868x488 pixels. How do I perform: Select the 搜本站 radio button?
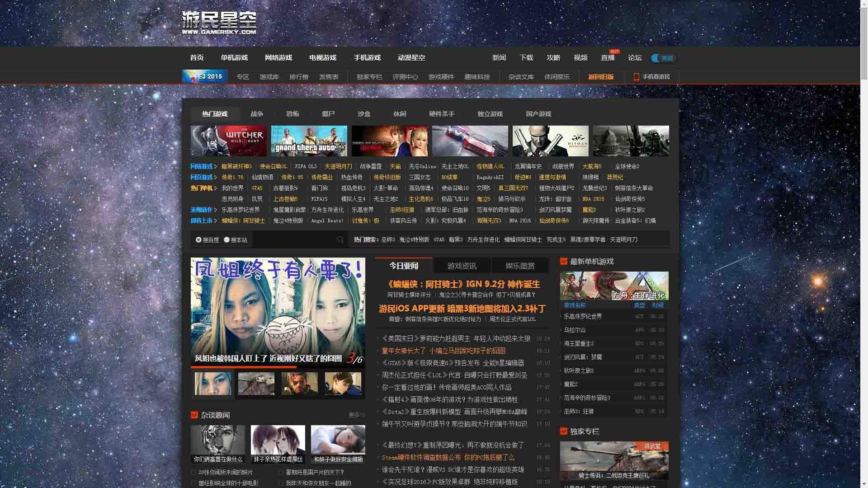(226, 240)
